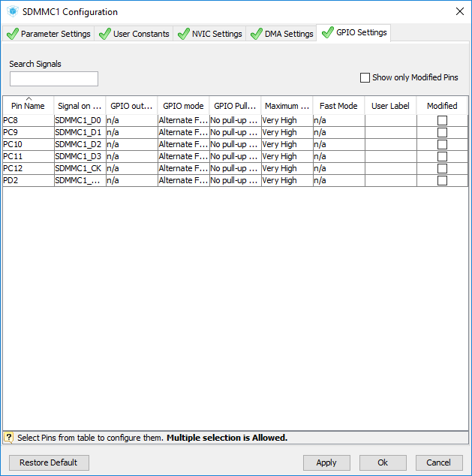Screen dimensions: 472x476
Task: Switch to Parameter Settings tab
Action: click(49, 34)
